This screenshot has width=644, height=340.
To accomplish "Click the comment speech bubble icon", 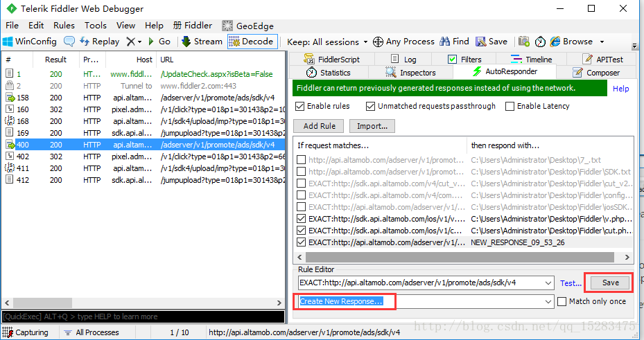I will [x=69, y=42].
